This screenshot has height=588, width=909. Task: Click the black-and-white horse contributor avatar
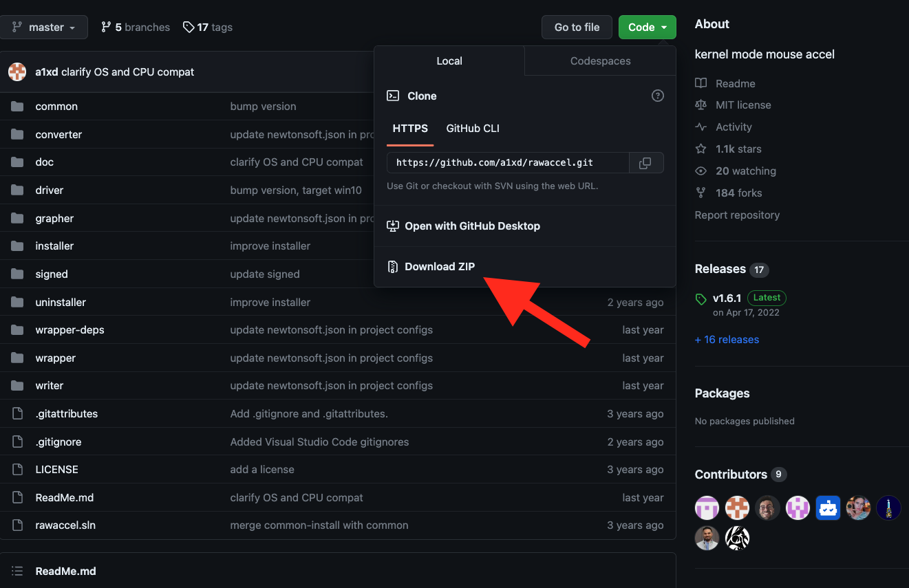click(x=737, y=538)
